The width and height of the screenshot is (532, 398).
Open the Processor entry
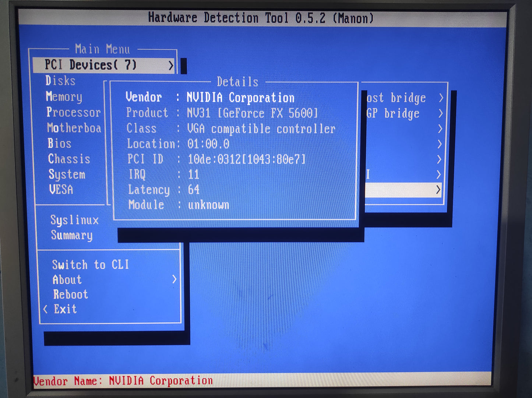click(x=73, y=112)
